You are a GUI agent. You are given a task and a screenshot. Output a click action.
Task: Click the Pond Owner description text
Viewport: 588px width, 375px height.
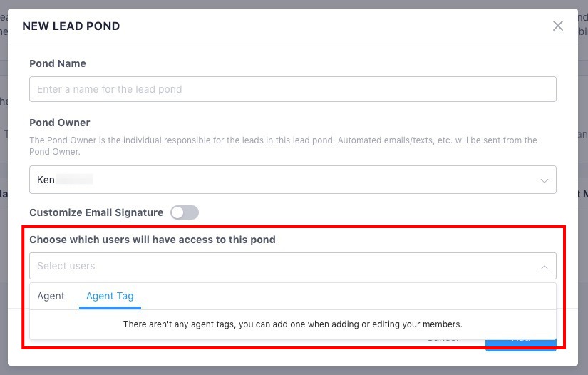tap(283, 145)
